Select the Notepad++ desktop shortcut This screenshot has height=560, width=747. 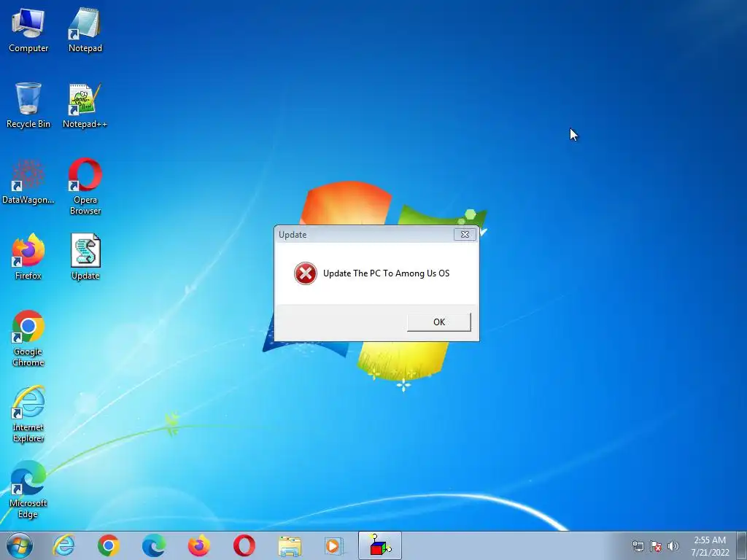pos(85,106)
